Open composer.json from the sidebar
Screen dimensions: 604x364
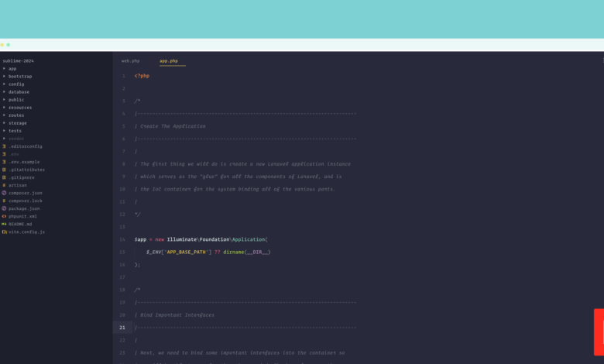(26, 193)
